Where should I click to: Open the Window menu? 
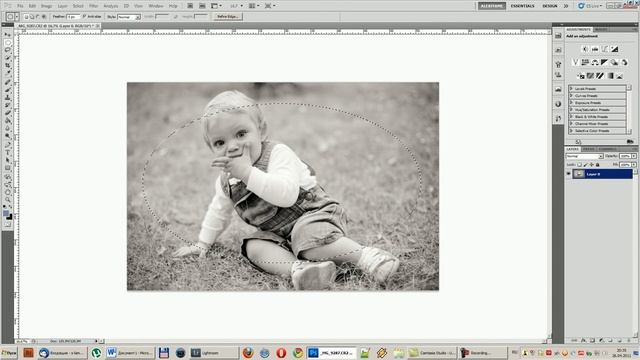[x=156, y=6]
